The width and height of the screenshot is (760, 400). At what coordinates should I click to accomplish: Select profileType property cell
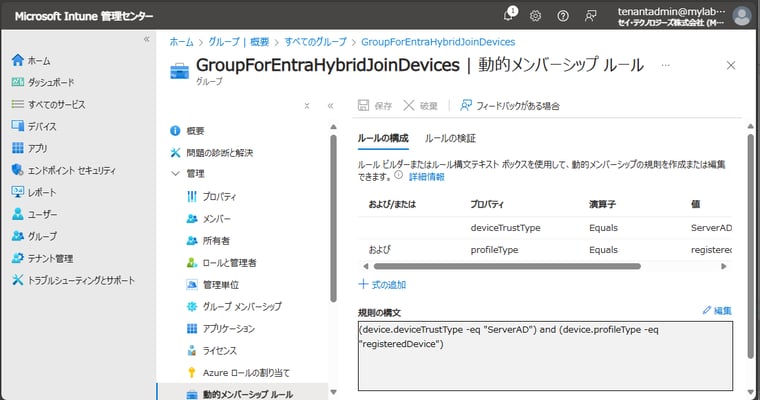pos(494,250)
